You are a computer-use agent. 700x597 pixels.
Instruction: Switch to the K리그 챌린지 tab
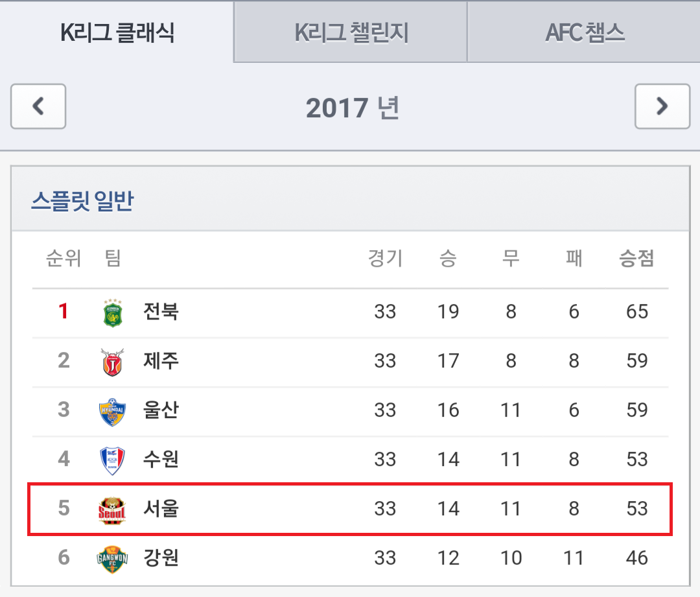[351, 32]
